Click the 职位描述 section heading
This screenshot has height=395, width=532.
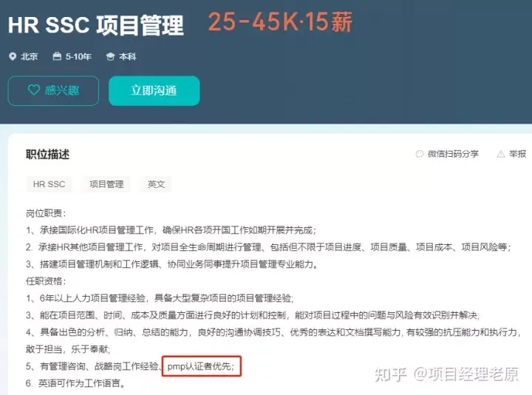pos(48,154)
